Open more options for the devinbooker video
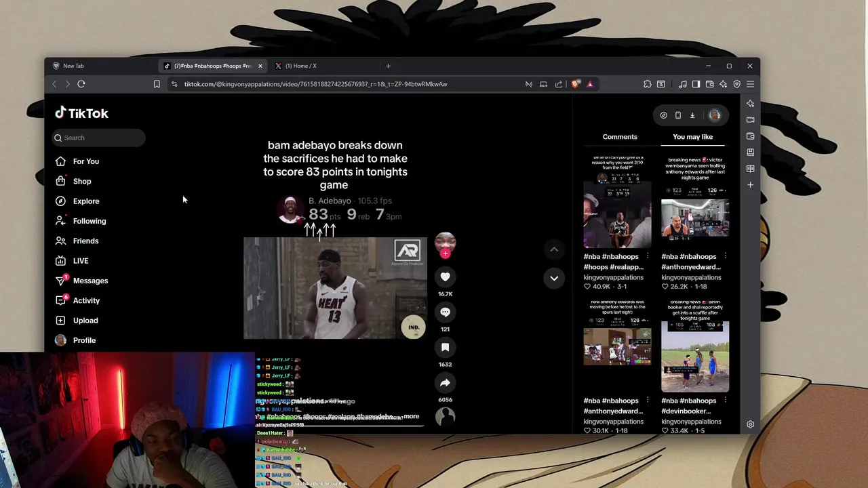 pos(726,401)
